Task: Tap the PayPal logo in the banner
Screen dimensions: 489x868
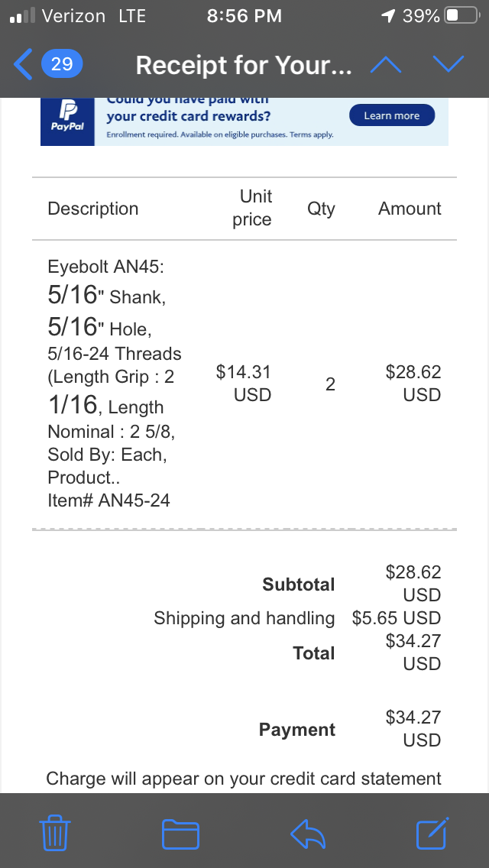Action: coord(67,120)
